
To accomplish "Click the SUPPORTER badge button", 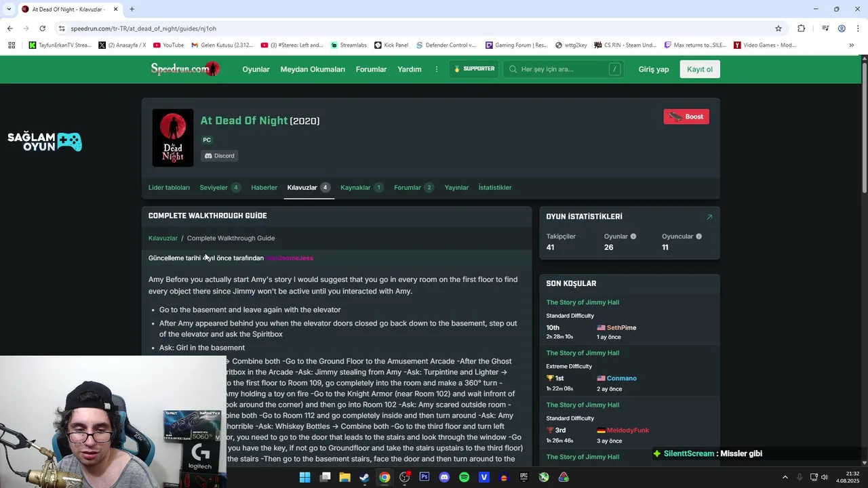I will pyautogui.click(x=474, y=69).
